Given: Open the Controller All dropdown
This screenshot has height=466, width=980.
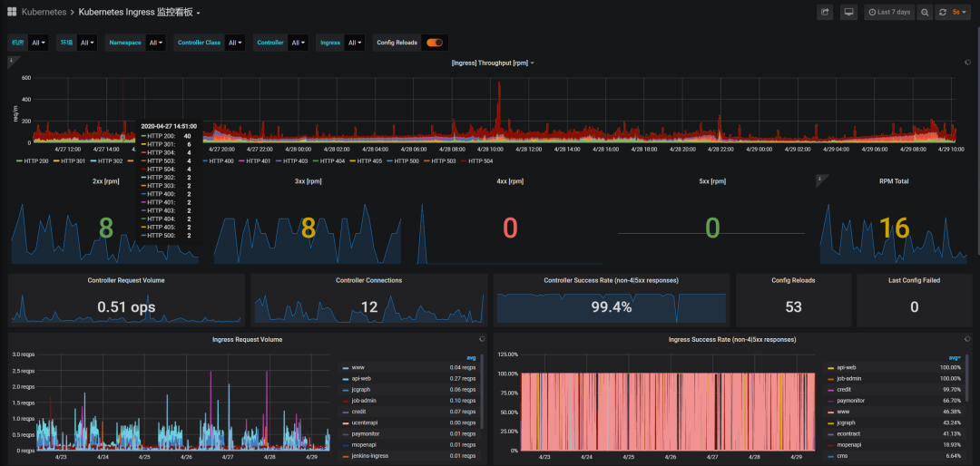Looking at the screenshot, I should tap(299, 43).
